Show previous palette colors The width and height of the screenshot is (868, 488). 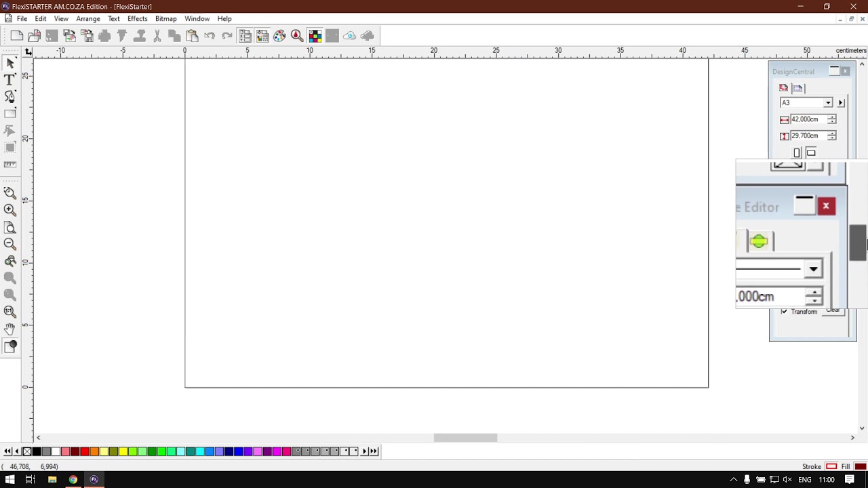click(x=17, y=451)
